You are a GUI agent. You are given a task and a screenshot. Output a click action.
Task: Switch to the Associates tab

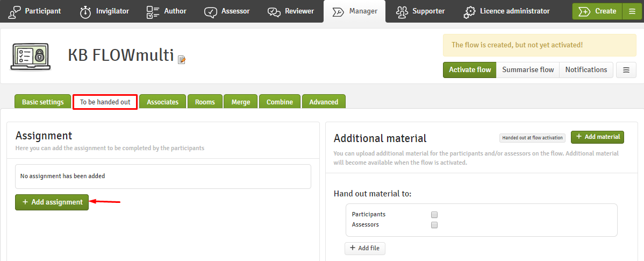coord(163,102)
